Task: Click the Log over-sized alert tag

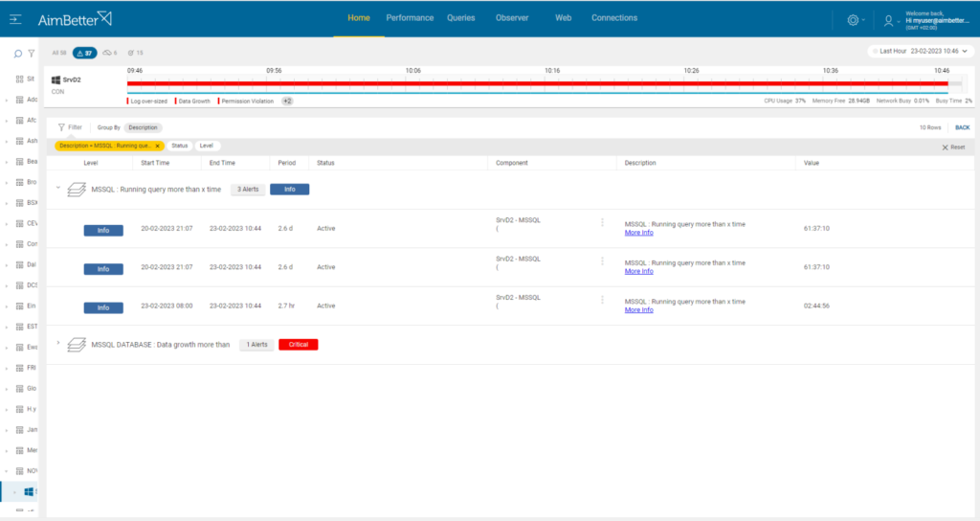Action: click(x=148, y=102)
